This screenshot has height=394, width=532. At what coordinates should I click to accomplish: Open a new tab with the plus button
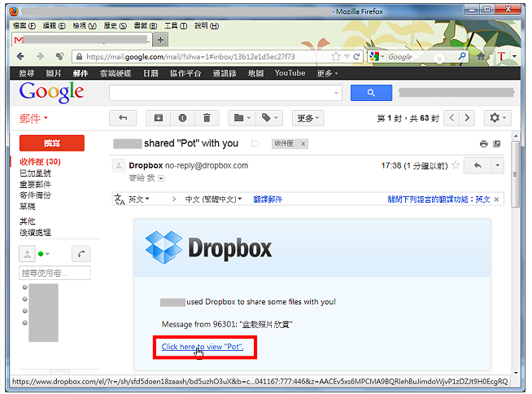click(160, 40)
